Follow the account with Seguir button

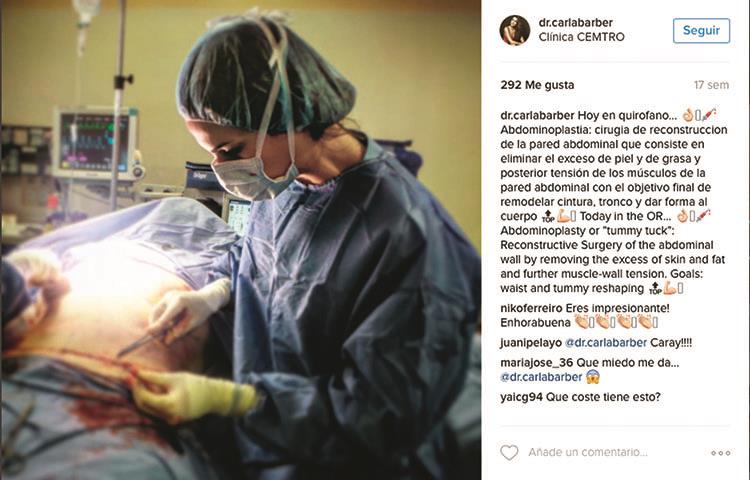click(x=701, y=31)
